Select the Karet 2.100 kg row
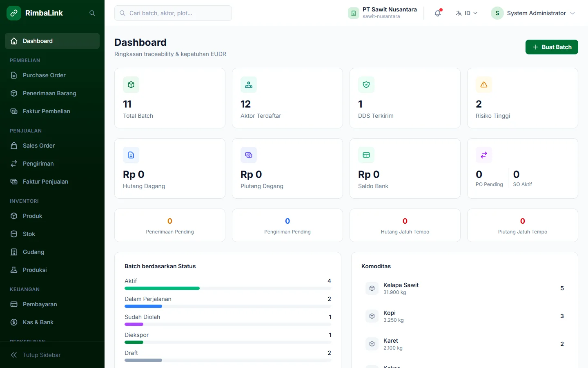Screen dimensions: 588x368 point(465,344)
